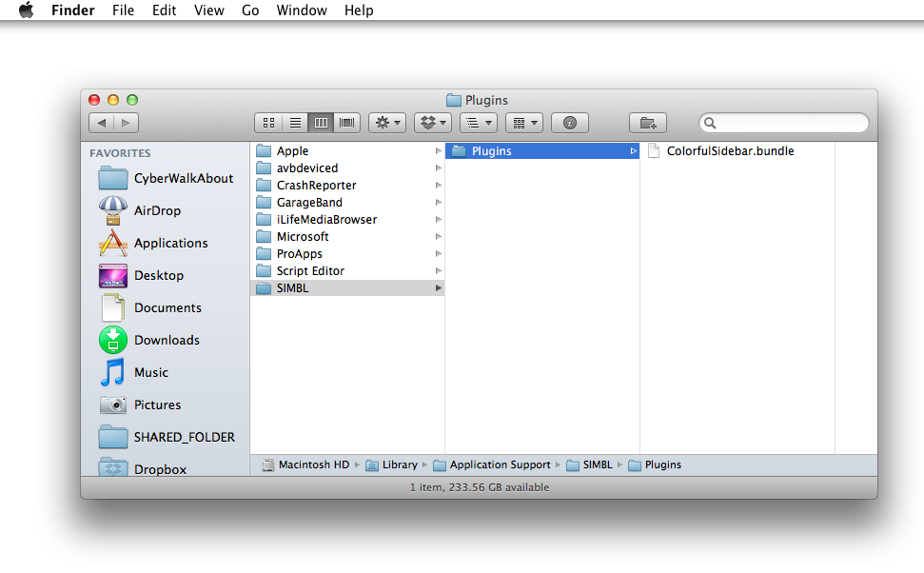Click the arrow beside the SIMBL folder

pyautogui.click(x=438, y=287)
